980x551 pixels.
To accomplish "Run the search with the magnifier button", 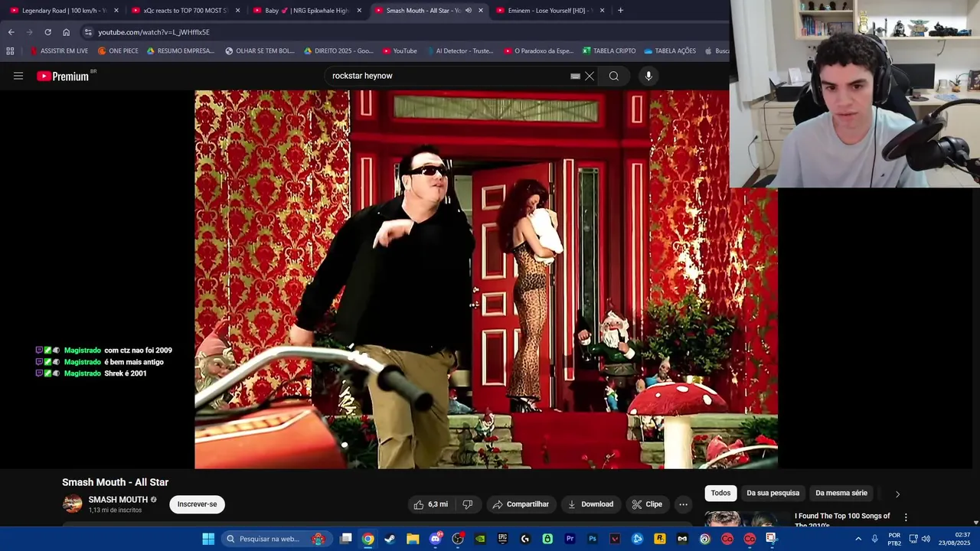I will click(x=614, y=76).
